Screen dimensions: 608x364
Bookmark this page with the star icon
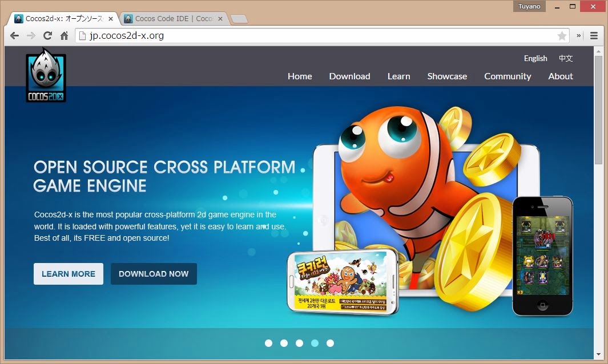click(562, 36)
